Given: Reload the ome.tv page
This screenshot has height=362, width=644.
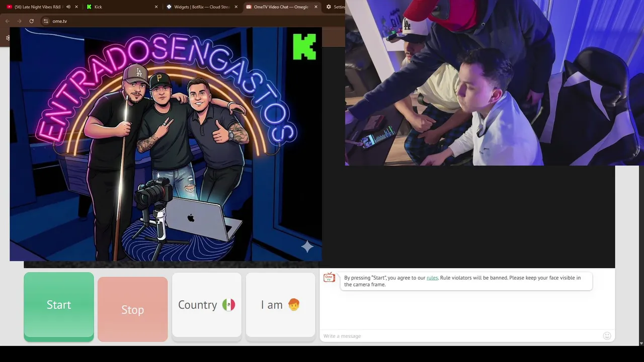Looking at the screenshot, I should tap(31, 21).
